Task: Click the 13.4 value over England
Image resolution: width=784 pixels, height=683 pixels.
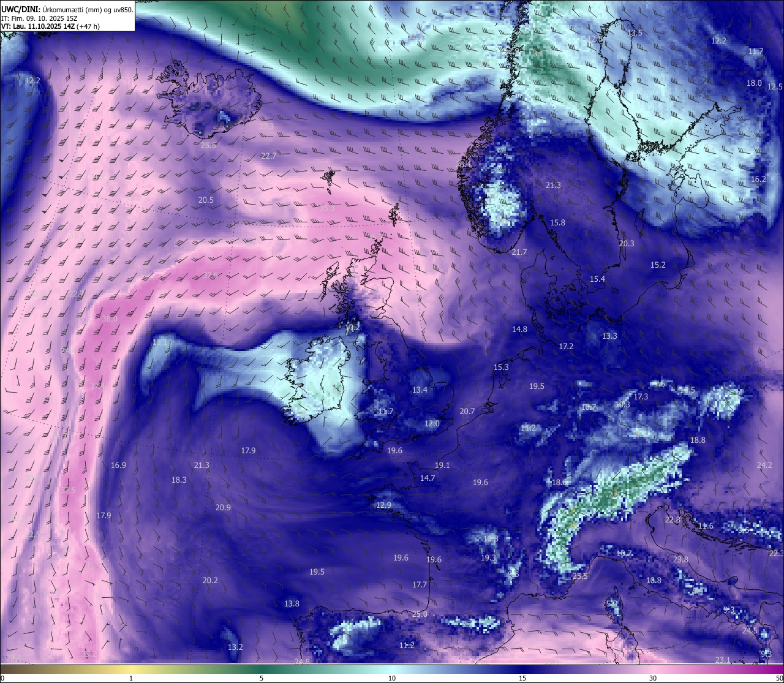Action: coord(420,390)
